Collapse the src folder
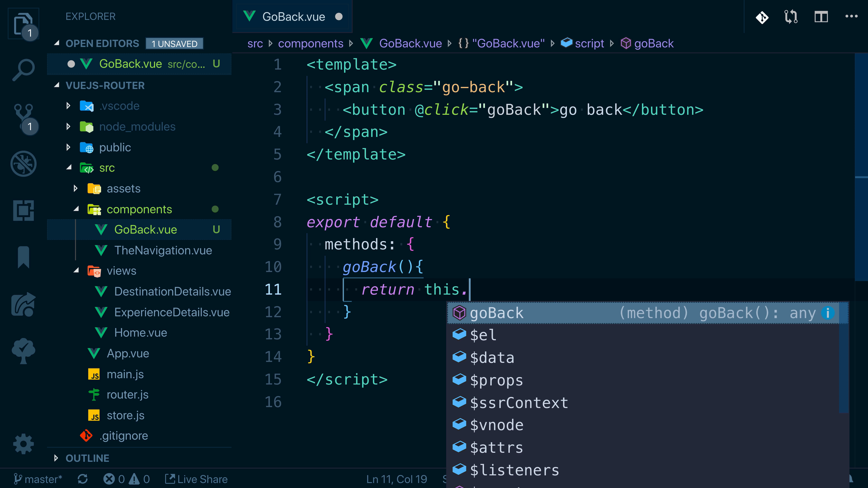The width and height of the screenshot is (868, 488). pyautogui.click(x=69, y=167)
